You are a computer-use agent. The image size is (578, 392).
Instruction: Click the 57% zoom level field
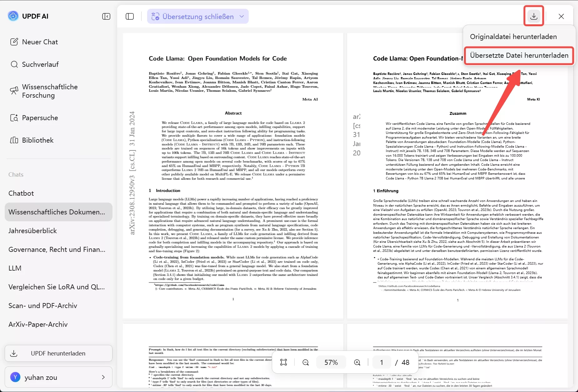(x=331, y=362)
